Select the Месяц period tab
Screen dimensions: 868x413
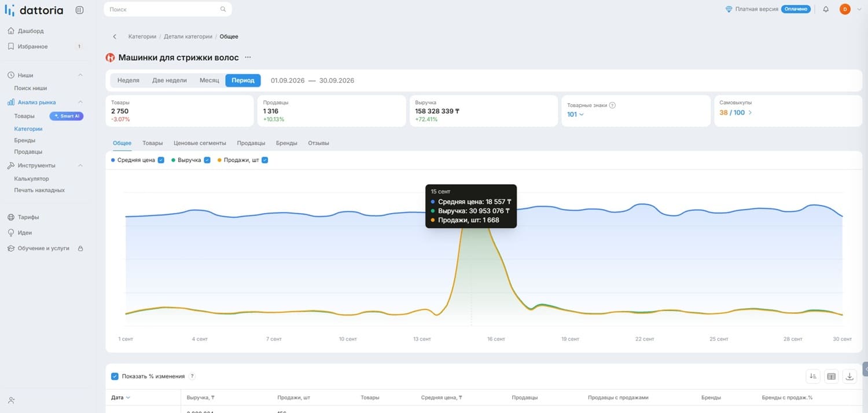pos(209,81)
